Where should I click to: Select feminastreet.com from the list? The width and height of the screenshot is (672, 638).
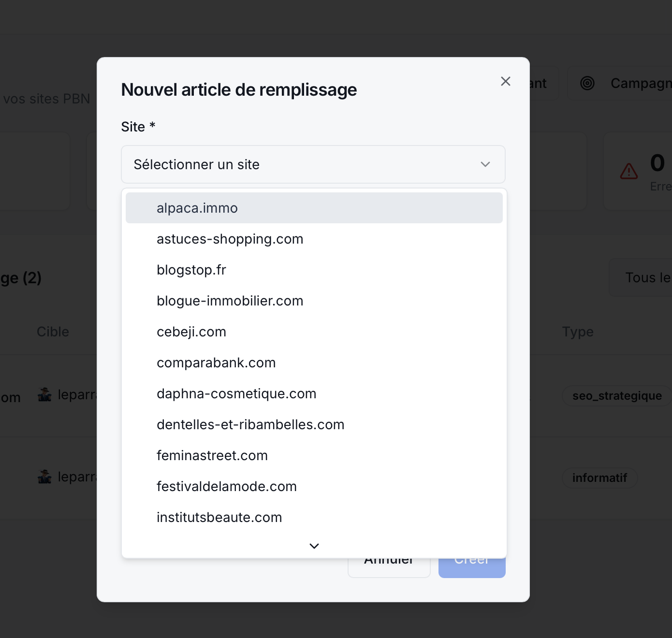(212, 455)
